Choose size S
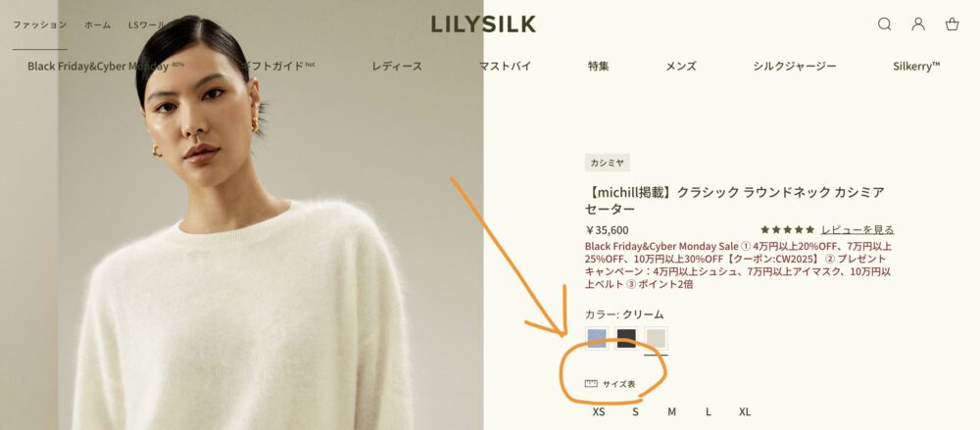The image size is (980, 430). 635,411
